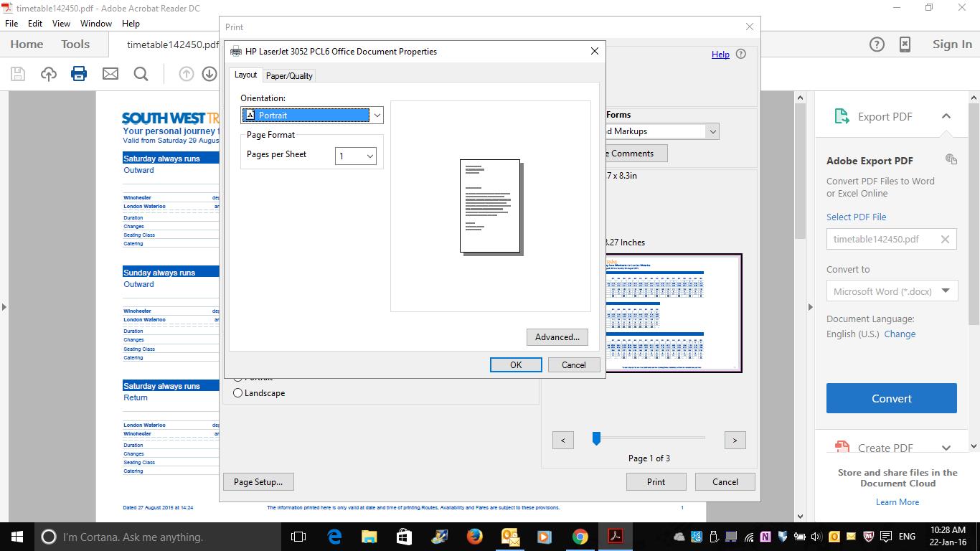Clear the selected timetable142450.pdf file
Screen dimensions: 980x551
pyautogui.click(x=945, y=240)
